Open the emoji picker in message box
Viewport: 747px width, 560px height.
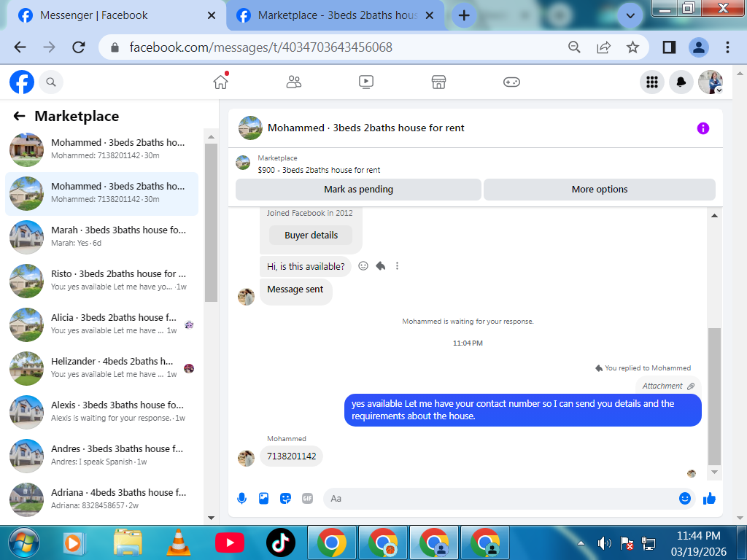(x=684, y=499)
